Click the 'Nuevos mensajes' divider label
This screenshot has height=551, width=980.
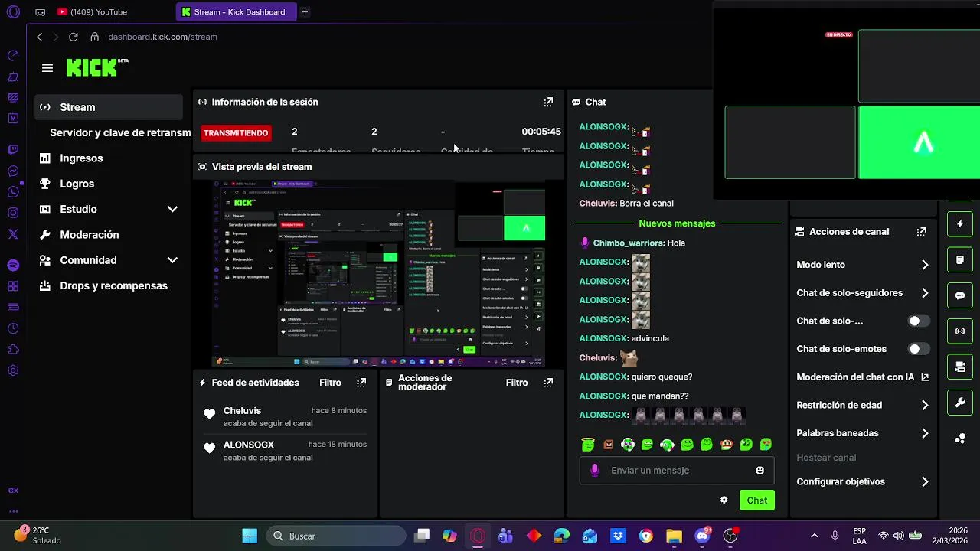[677, 223]
